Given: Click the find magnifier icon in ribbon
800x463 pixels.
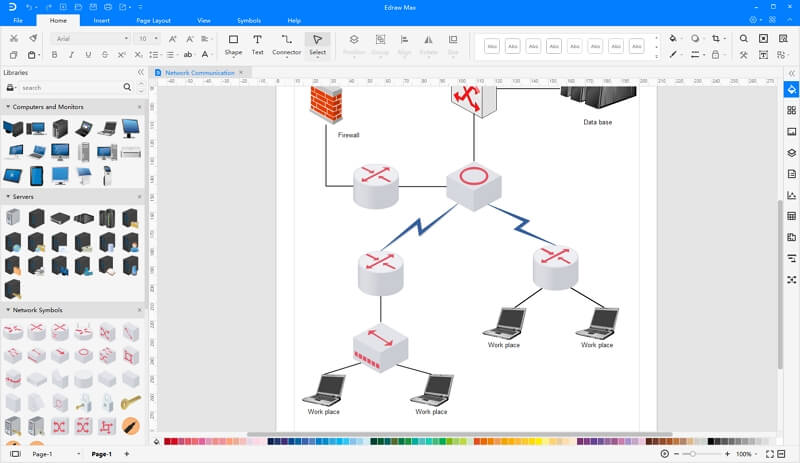Looking at the screenshot, I should click(x=744, y=38).
